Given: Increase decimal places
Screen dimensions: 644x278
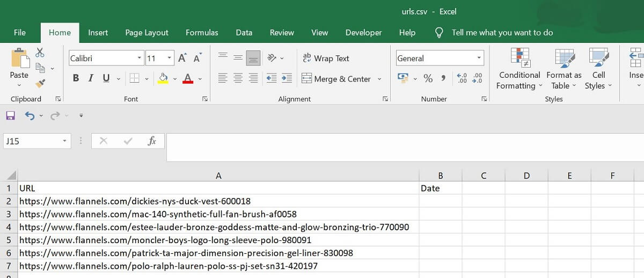Looking at the screenshot, I should [x=462, y=78].
